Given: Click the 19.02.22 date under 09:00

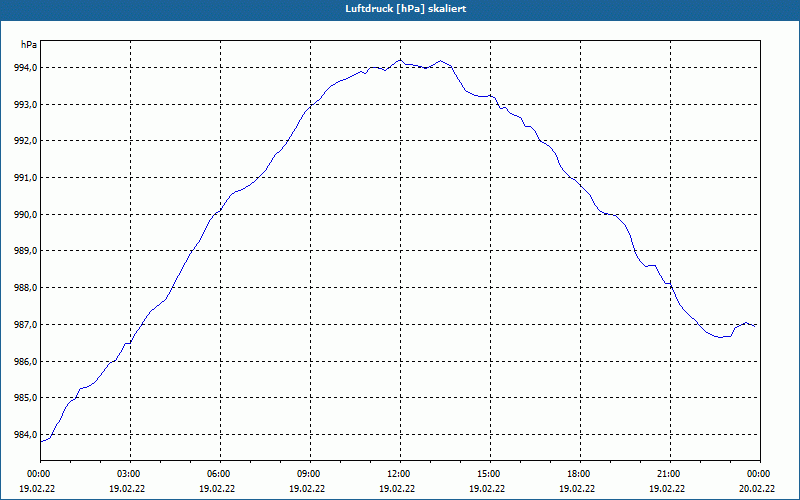Looking at the screenshot, I should pyautogui.click(x=307, y=489).
